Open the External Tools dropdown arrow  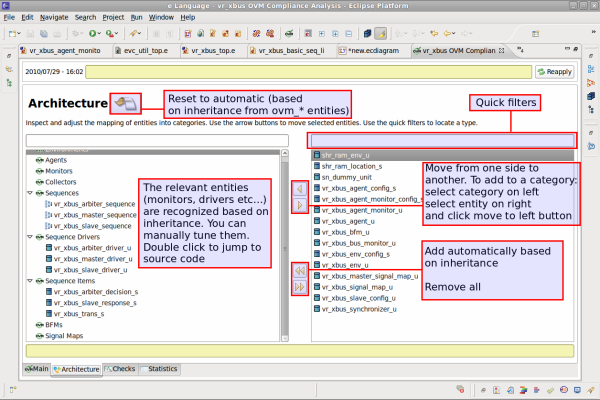pyautogui.click(x=116, y=34)
